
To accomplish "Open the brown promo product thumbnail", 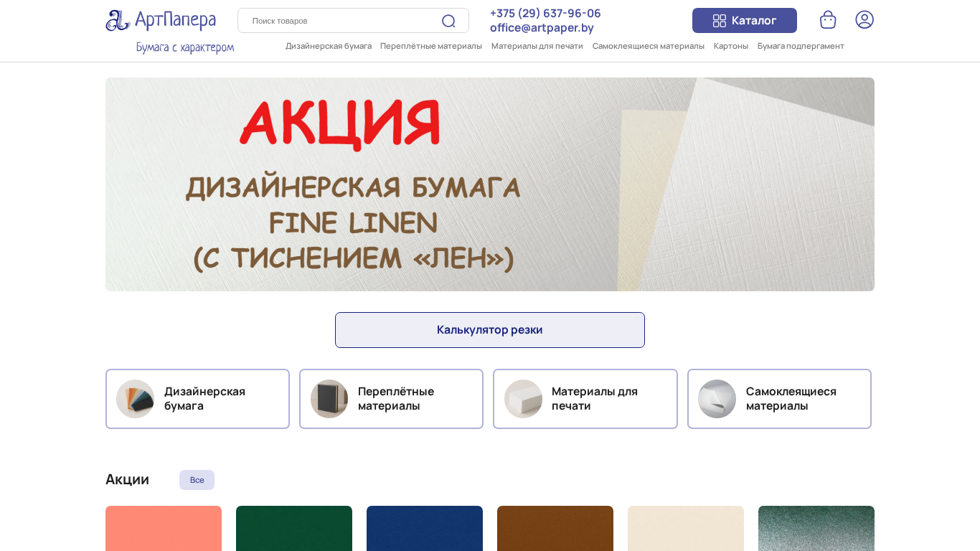I will [555, 528].
